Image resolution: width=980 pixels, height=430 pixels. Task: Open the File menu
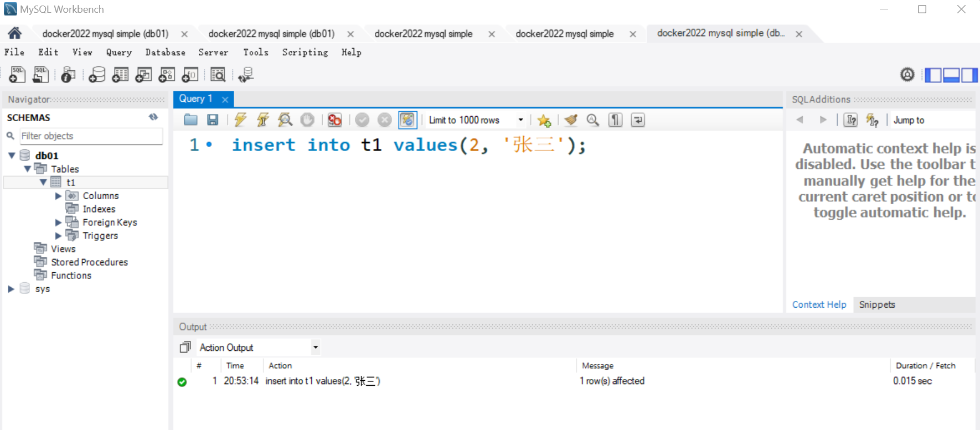pos(14,52)
